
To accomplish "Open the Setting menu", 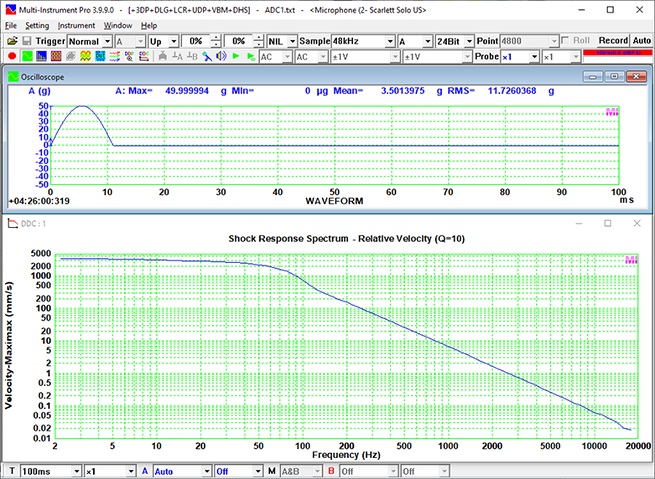I will (x=37, y=25).
